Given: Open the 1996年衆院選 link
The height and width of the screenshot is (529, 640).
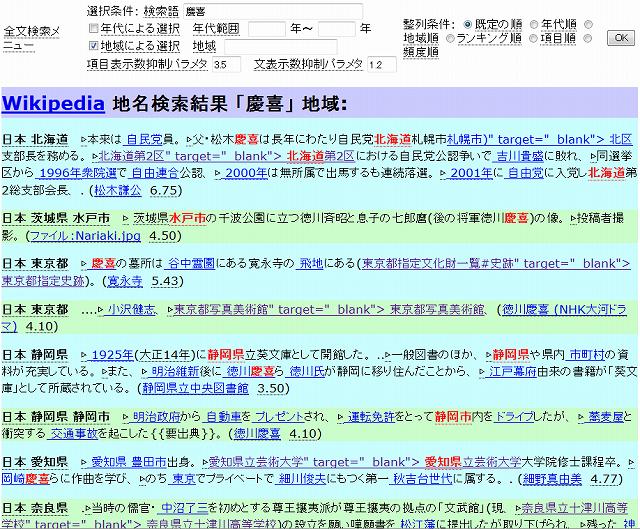Looking at the screenshot, I should 78,173.
